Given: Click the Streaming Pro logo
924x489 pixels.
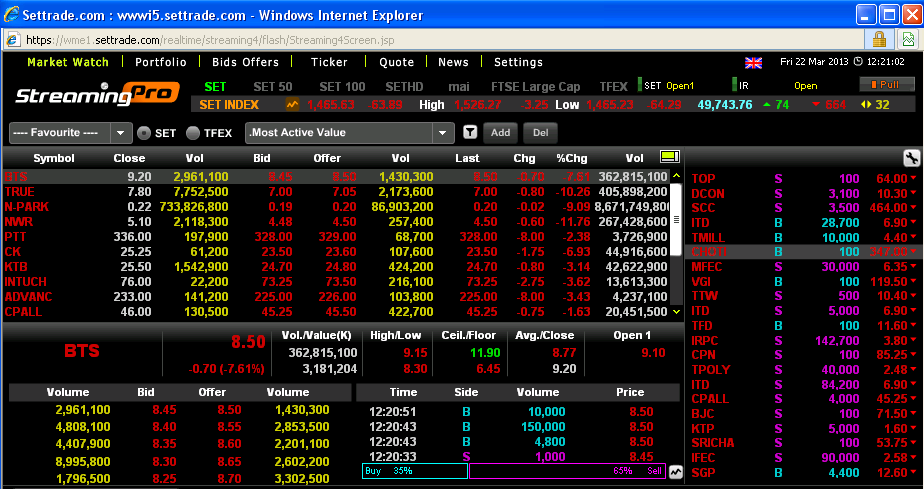Looking at the screenshot, I should [x=97, y=93].
